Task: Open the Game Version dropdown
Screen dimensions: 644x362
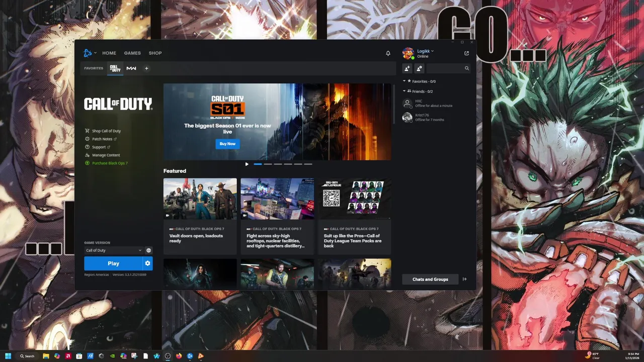Action: (x=113, y=250)
